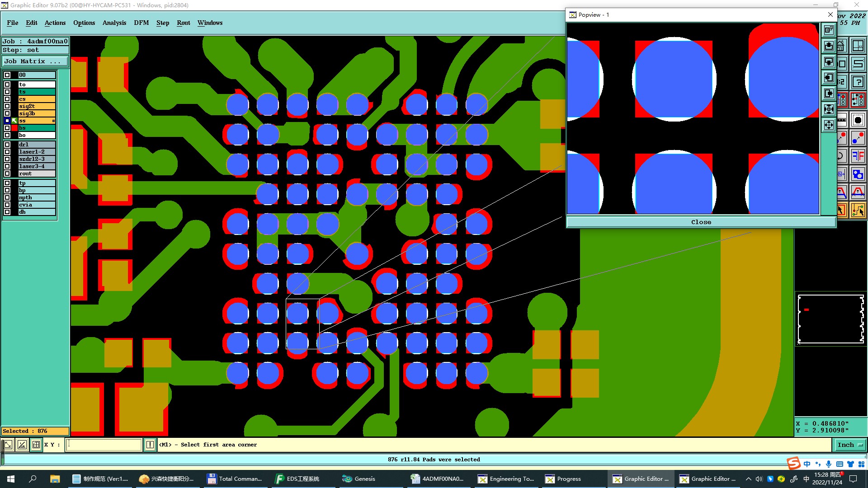Click the X Y coordinate input field
Image resolution: width=868 pixels, height=488 pixels.
coord(104,445)
